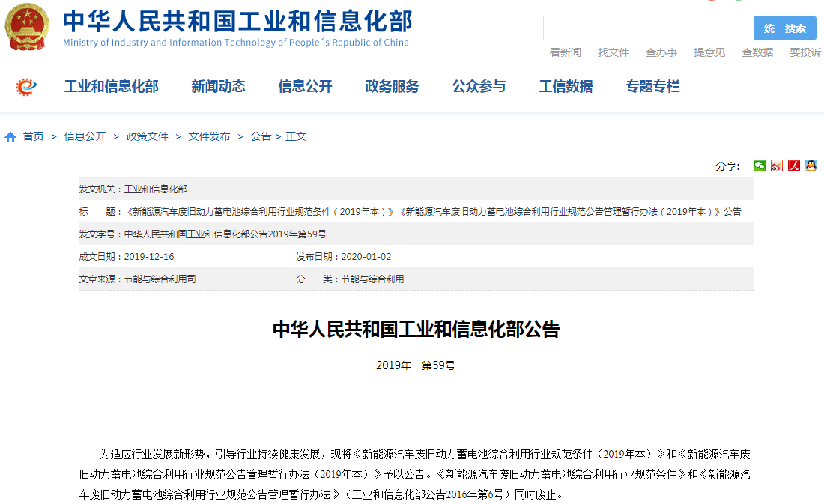Click 发文字号 announcement number text

[225, 234]
